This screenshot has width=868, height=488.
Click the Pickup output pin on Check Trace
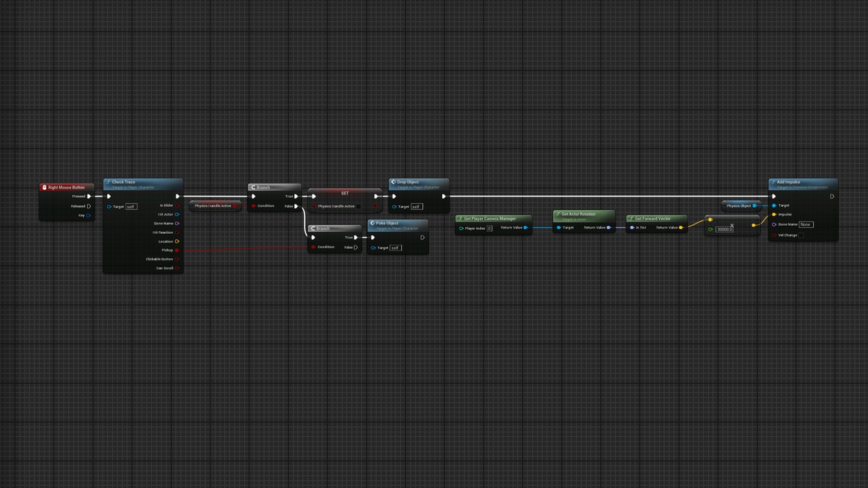click(x=177, y=250)
